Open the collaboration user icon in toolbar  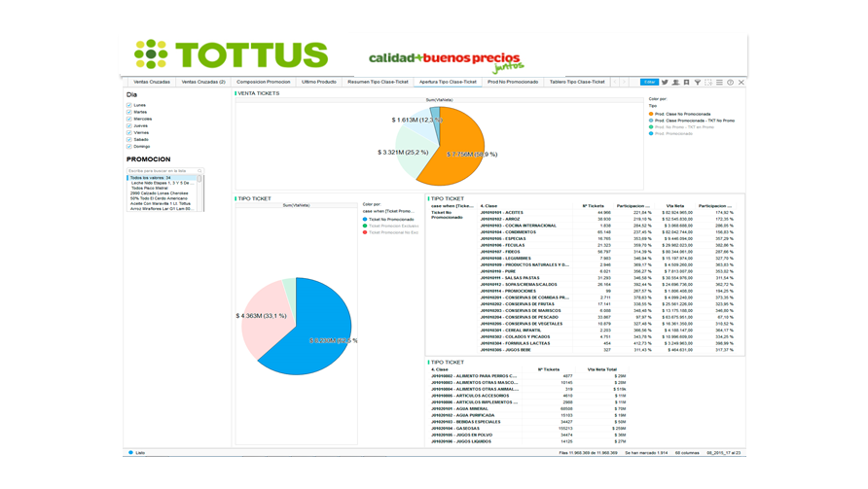tap(676, 82)
